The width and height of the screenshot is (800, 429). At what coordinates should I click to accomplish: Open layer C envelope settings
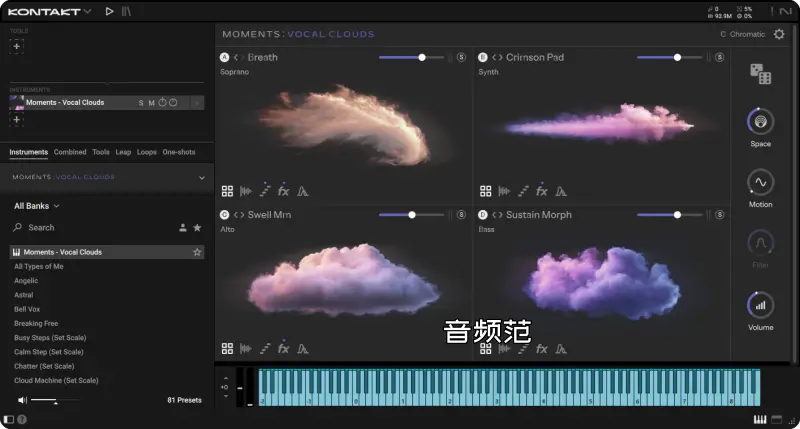click(303, 349)
